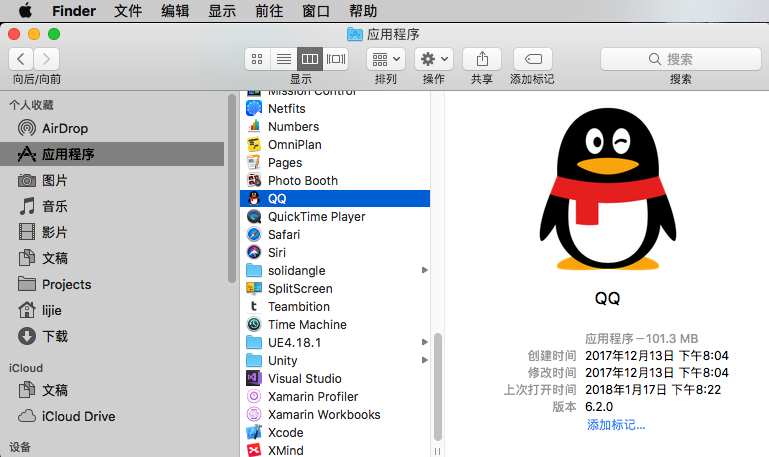Open the Apple menu

[x=26, y=10]
